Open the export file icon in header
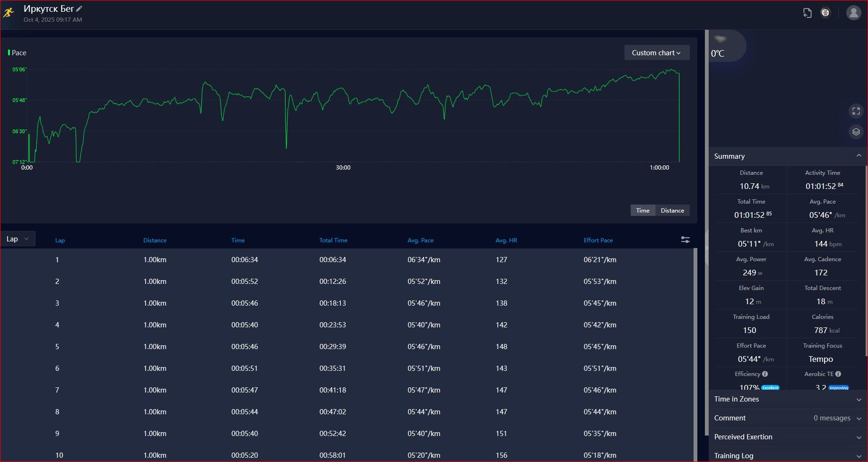The height and width of the screenshot is (462, 868). tap(807, 13)
